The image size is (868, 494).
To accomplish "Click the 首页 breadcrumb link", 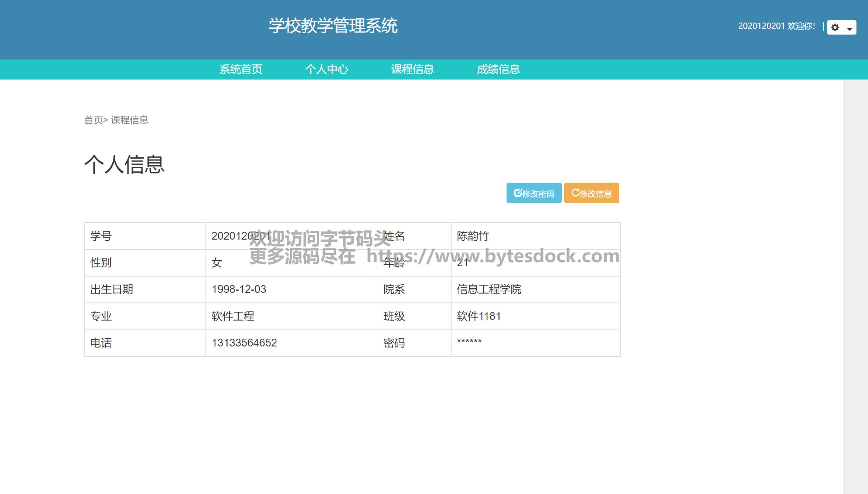I will [93, 120].
